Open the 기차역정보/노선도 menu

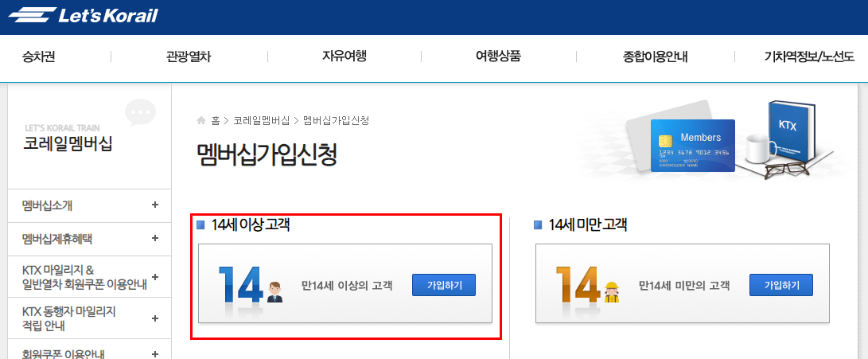809,57
